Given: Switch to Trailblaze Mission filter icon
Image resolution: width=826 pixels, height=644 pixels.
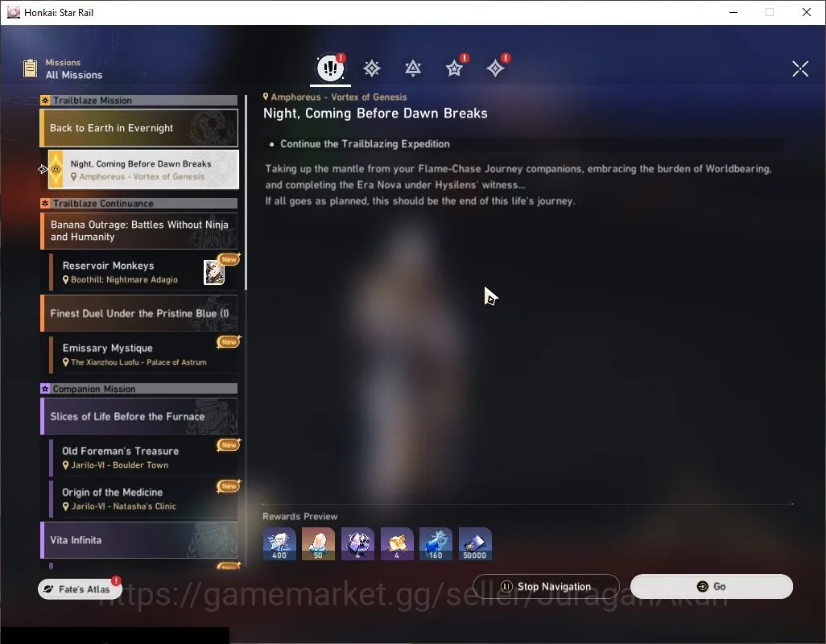Looking at the screenshot, I should [x=371, y=68].
